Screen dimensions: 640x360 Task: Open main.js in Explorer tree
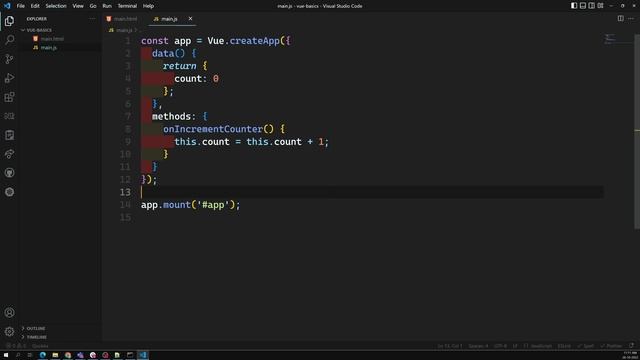point(49,48)
